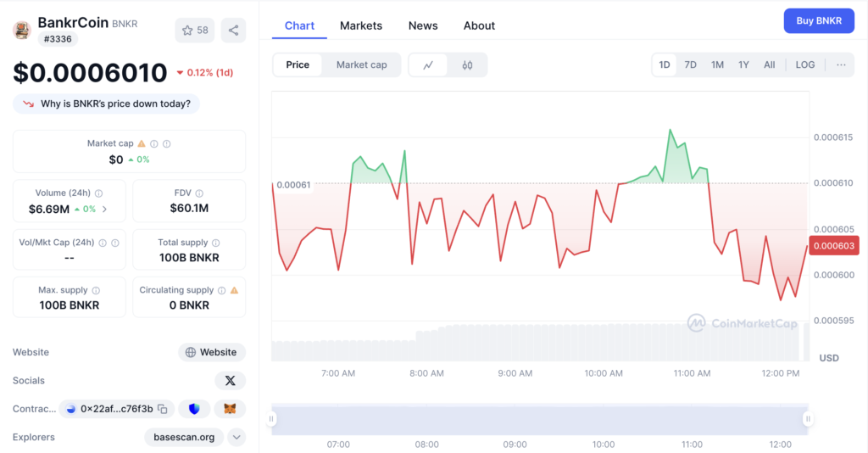Open the Markets tab

361,26
